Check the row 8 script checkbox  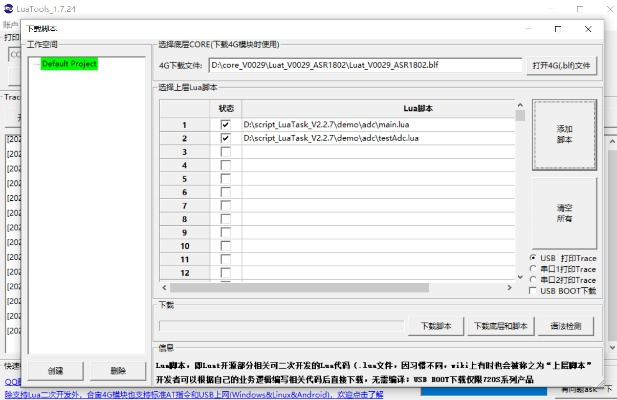click(x=225, y=219)
